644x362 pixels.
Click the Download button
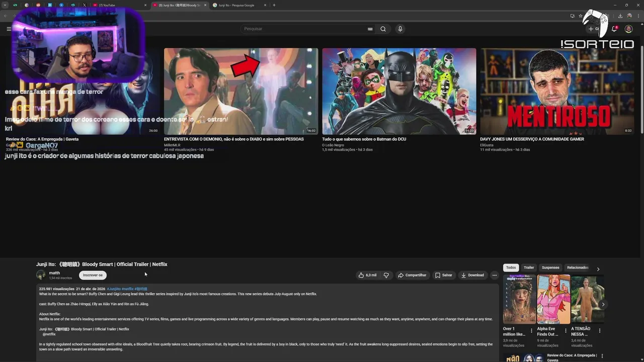(x=472, y=275)
